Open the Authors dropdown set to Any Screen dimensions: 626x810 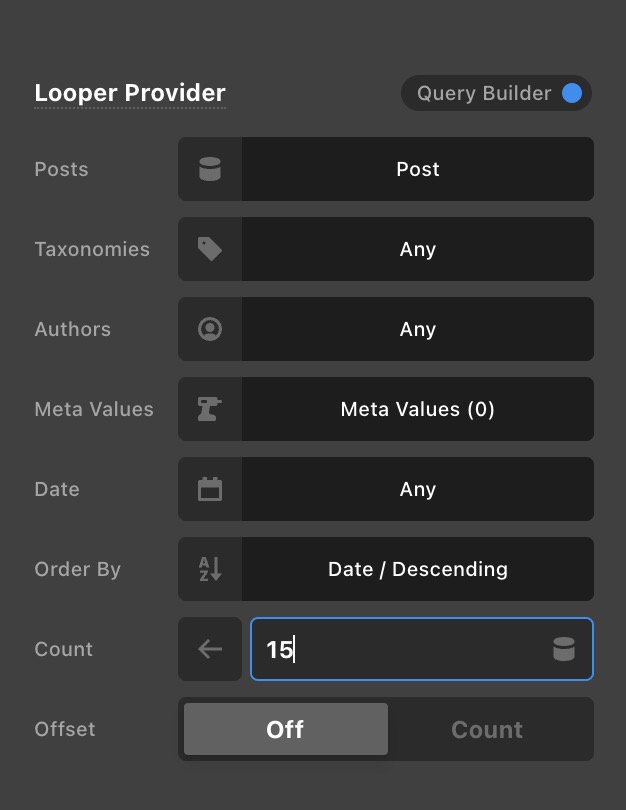tap(417, 329)
